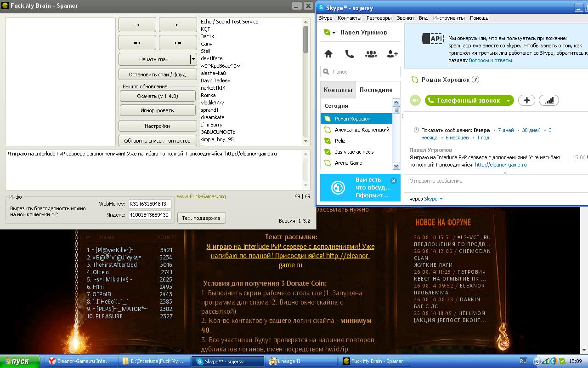This screenshot has height=368, width=588.
Task: Click the status icon next to Arena Game
Action: [328, 163]
